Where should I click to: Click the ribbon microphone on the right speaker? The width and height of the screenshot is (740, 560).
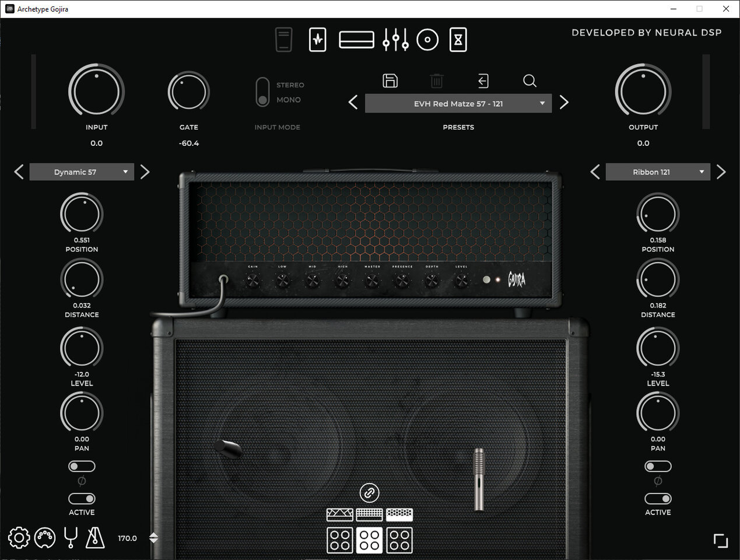[x=479, y=479]
